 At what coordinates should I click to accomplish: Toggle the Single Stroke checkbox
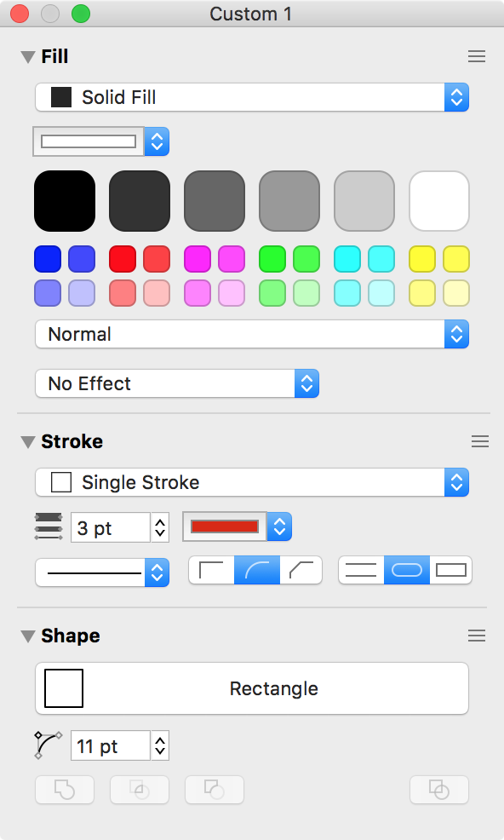pos(61,482)
